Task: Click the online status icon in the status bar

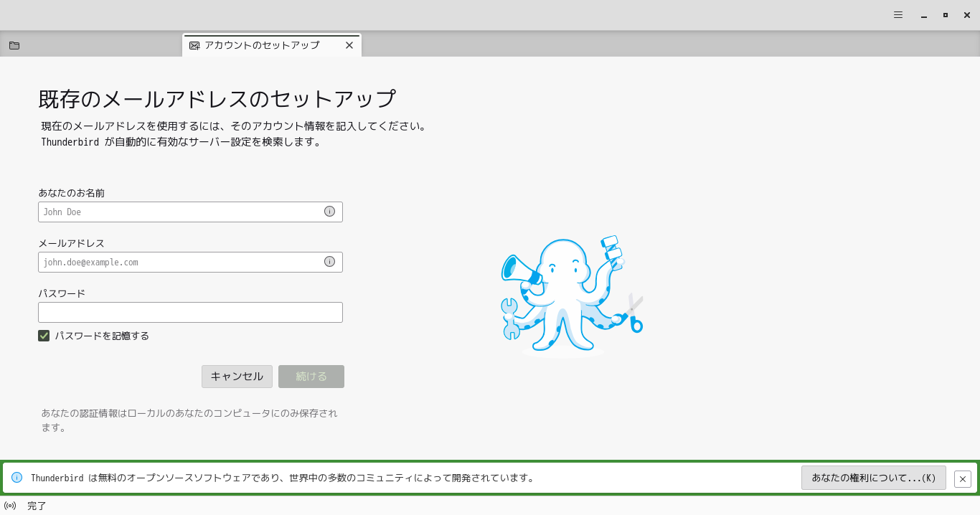Action: point(10,506)
